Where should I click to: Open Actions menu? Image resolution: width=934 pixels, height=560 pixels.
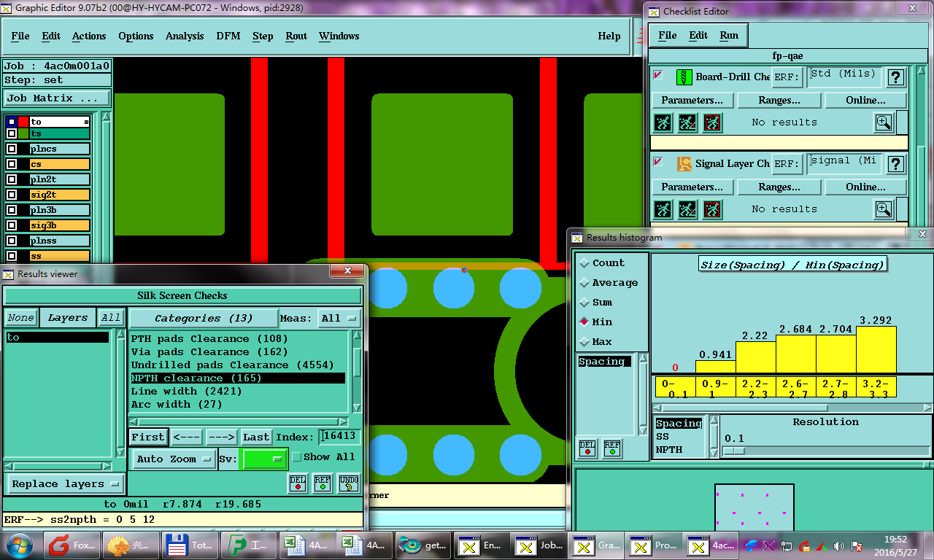89,36
